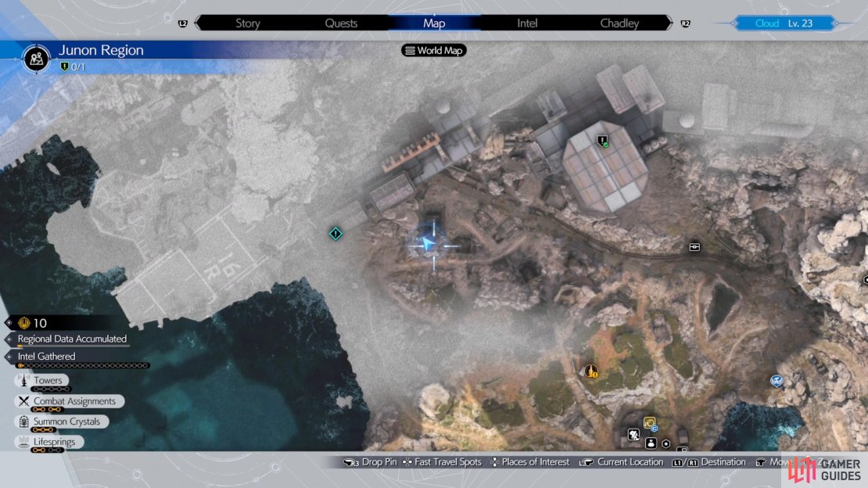Click the white bench rest-stop marker

pyautogui.click(x=694, y=247)
